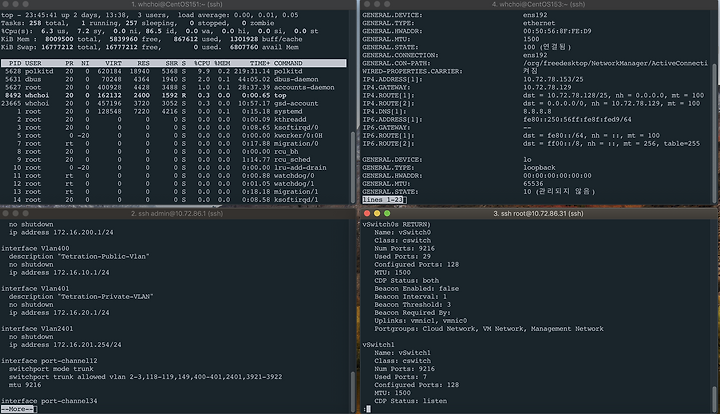
Task: Click the DNS value 8.8.8.8
Action: pyautogui.click(x=537, y=112)
